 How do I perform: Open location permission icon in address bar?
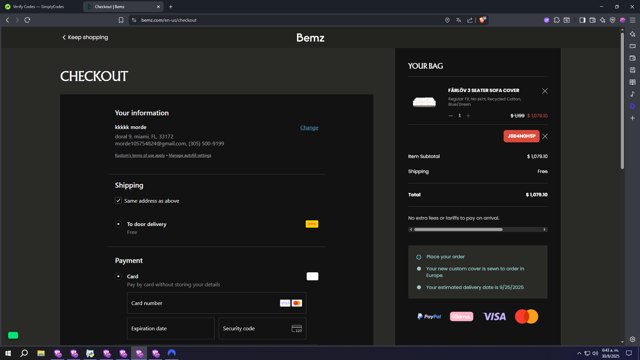(447, 20)
